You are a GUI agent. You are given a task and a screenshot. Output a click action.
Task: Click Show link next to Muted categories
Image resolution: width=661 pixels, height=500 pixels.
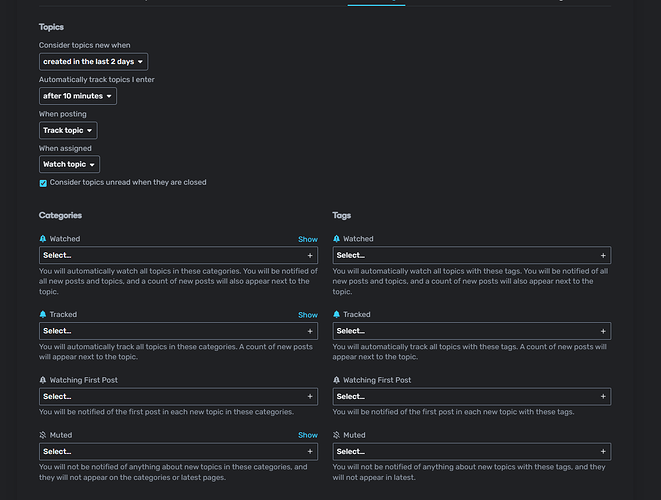pos(308,435)
